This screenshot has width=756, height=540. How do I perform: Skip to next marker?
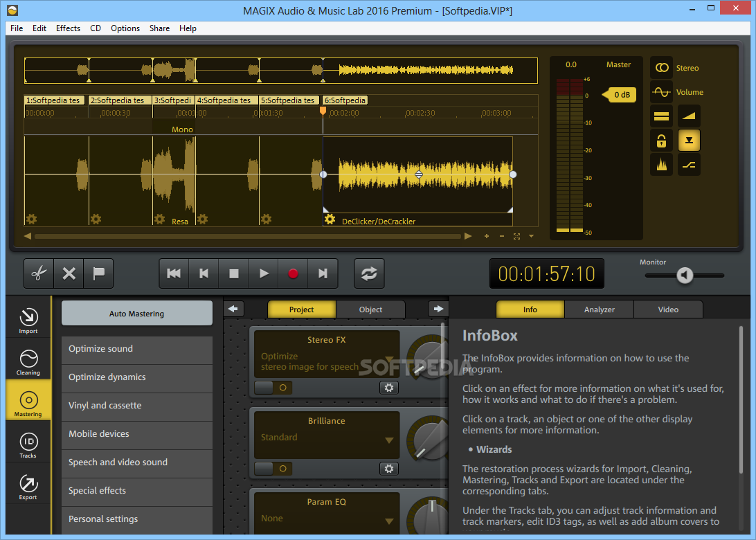click(x=323, y=273)
